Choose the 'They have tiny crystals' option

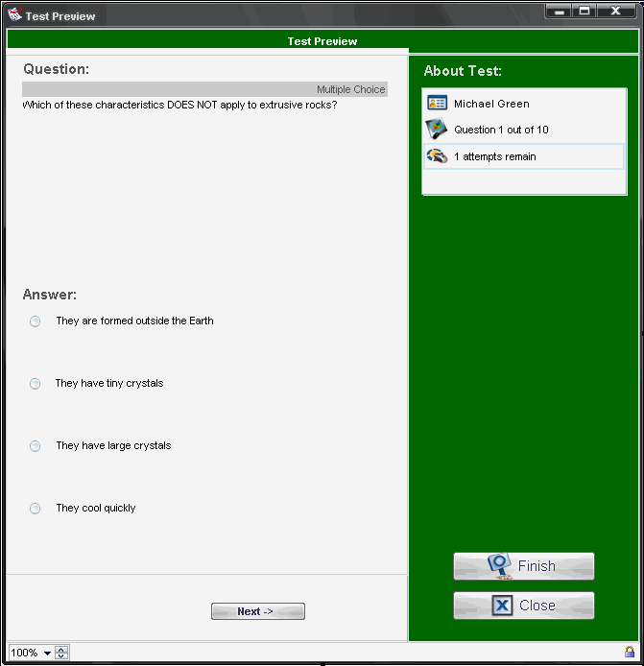pos(36,384)
